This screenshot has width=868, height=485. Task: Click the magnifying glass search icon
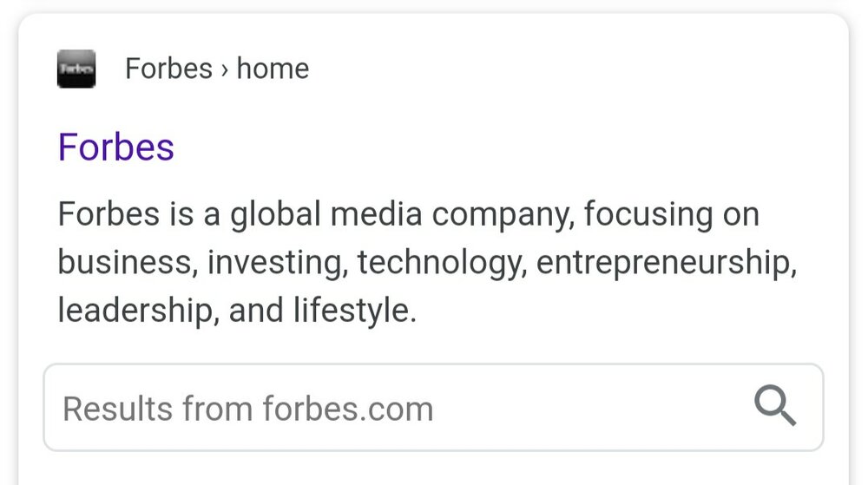click(x=775, y=406)
